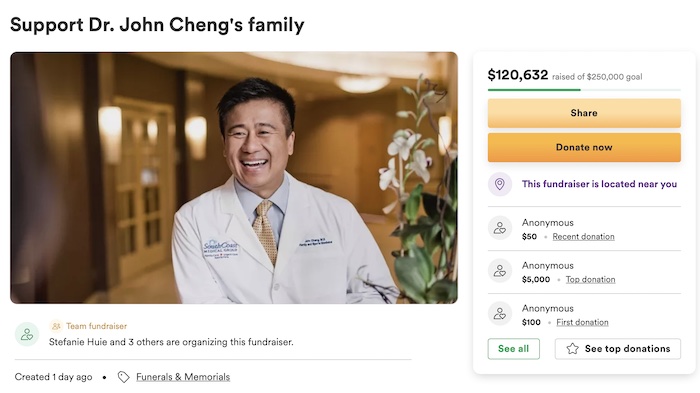Click the Team fundraiser people icon
Image resolution: width=700 pixels, height=393 pixels.
point(56,326)
